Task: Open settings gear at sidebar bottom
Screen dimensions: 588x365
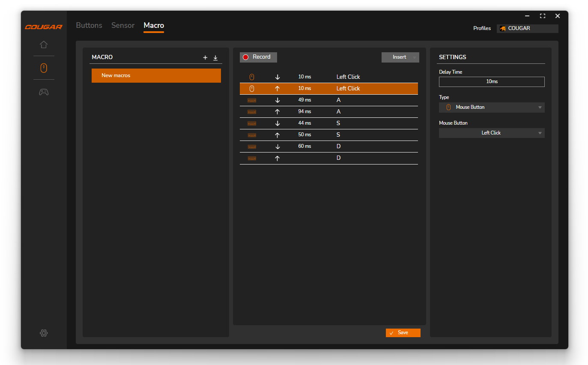Action: pyautogui.click(x=44, y=333)
